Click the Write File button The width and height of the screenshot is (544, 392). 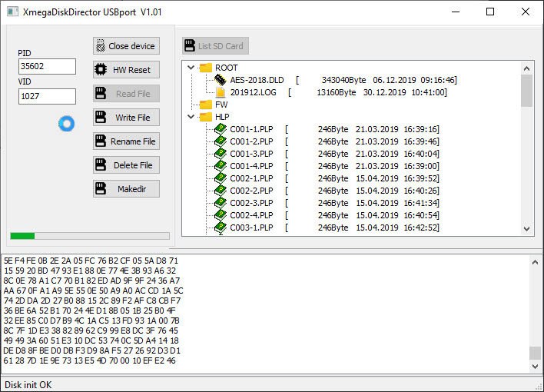pyautogui.click(x=126, y=118)
